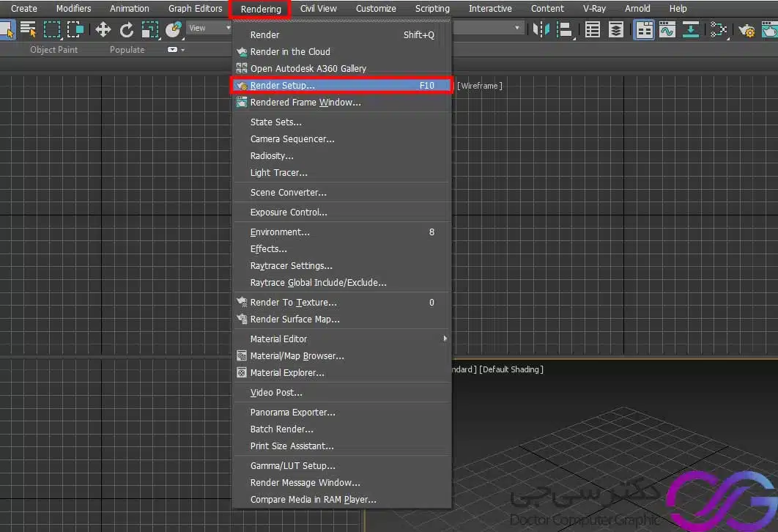Open State Sets...
This screenshot has width=778, height=532.
[x=342, y=122]
